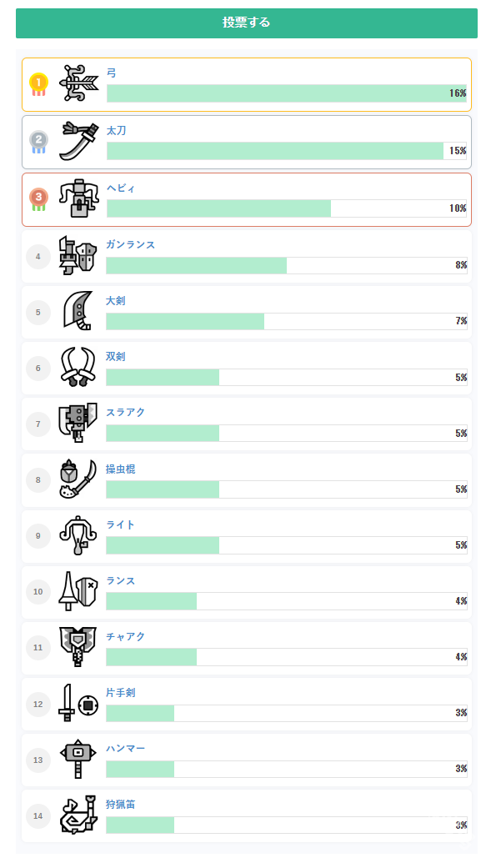Click the long sword (太刀) icon

pos(78,141)
